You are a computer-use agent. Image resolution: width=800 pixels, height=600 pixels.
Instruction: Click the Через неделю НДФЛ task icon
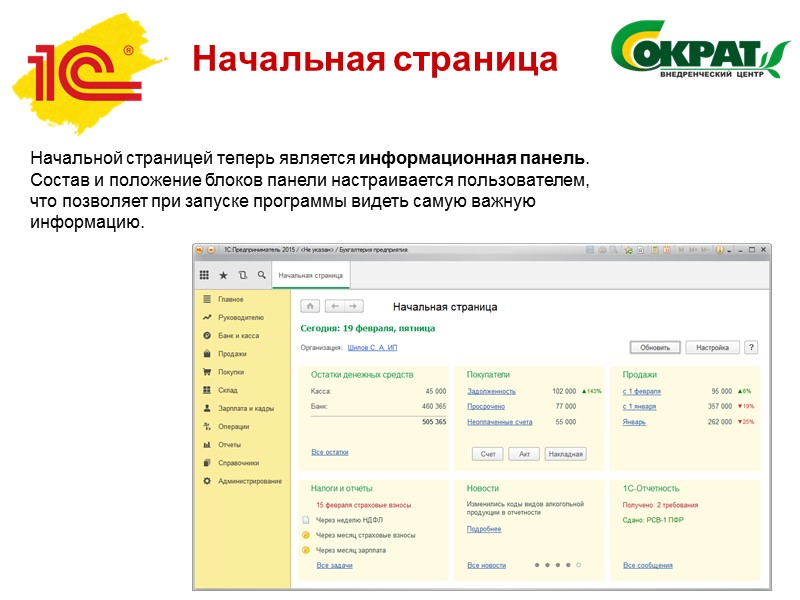(306, 520)
